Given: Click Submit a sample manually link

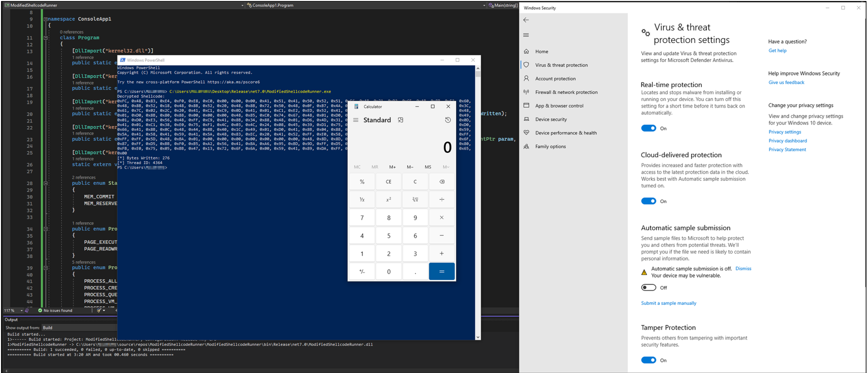Looking at the screenshot, I should (x=668, y=303).
